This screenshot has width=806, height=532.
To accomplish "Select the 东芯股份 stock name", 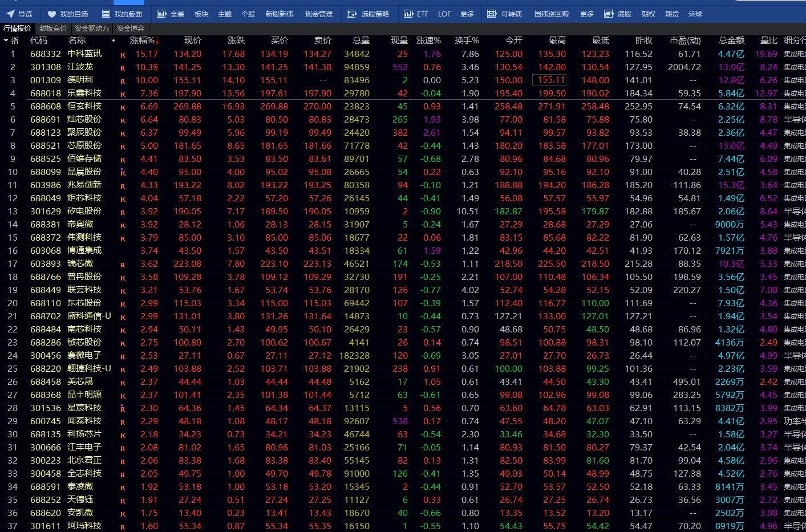I will [84, 303].
